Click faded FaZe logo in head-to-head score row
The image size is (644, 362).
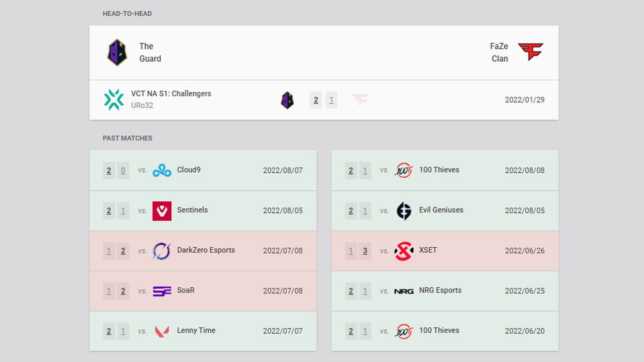tap(361, 100)
